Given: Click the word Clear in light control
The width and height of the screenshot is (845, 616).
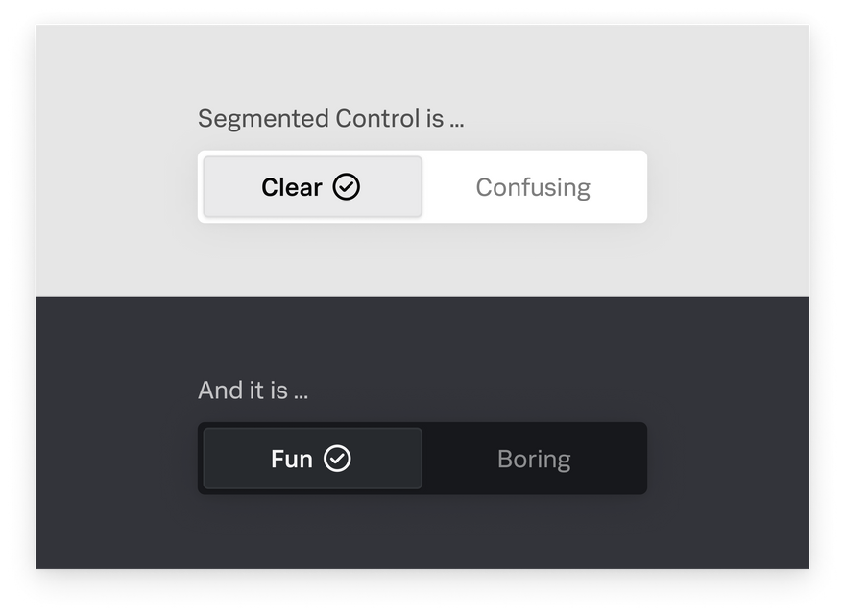Looking at the screenshot, I should (x=292, y=187).
